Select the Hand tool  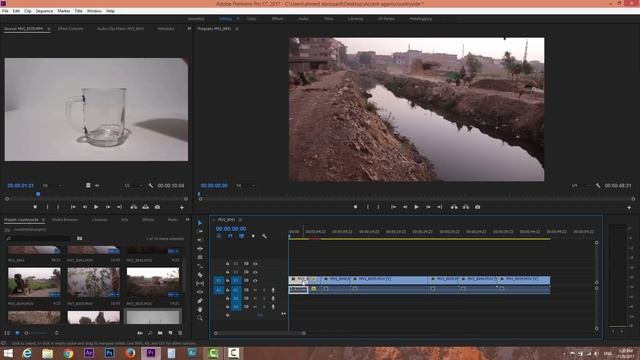coord(200,309)
